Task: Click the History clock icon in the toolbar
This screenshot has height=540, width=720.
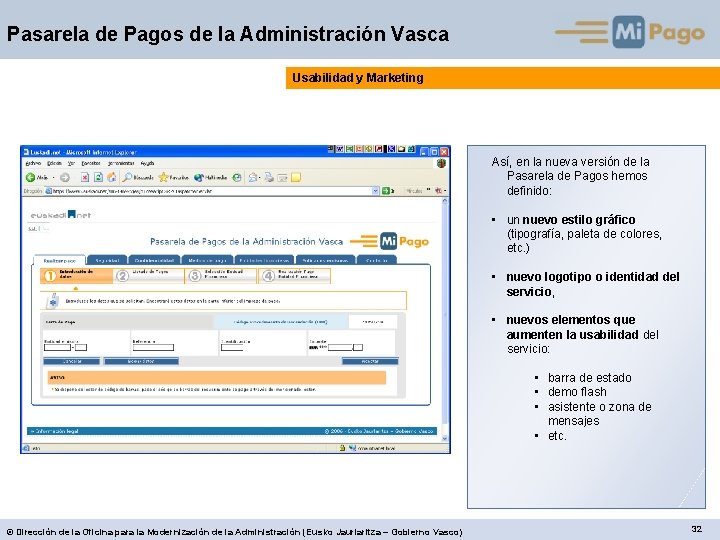Action: pyautogui.click(x=237, y=177)
